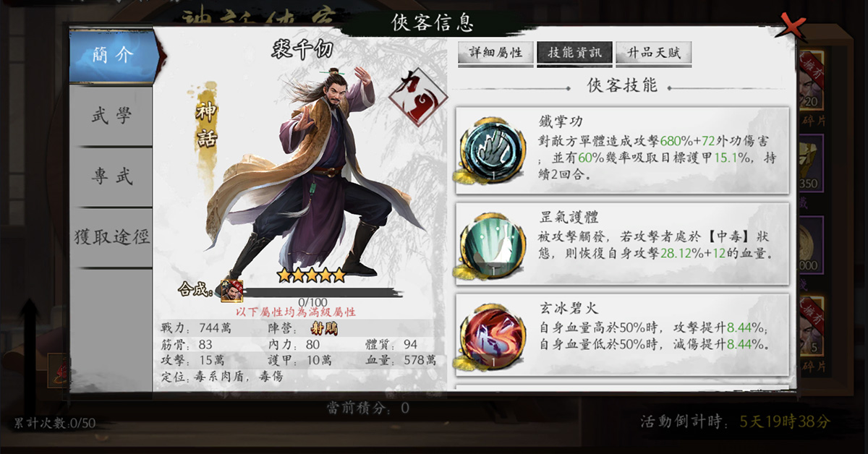Click the 0/100 fragment progress bar
The width and height of the screenshot is (868, 454).
(313, 292)
